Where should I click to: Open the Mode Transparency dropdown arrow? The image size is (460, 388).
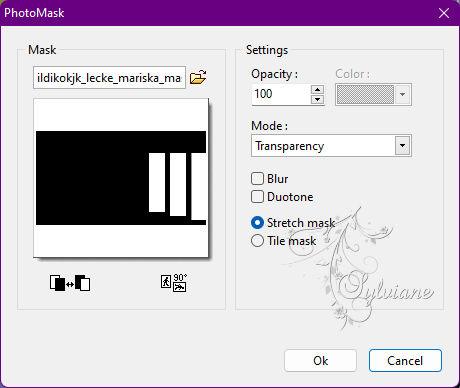403,146
